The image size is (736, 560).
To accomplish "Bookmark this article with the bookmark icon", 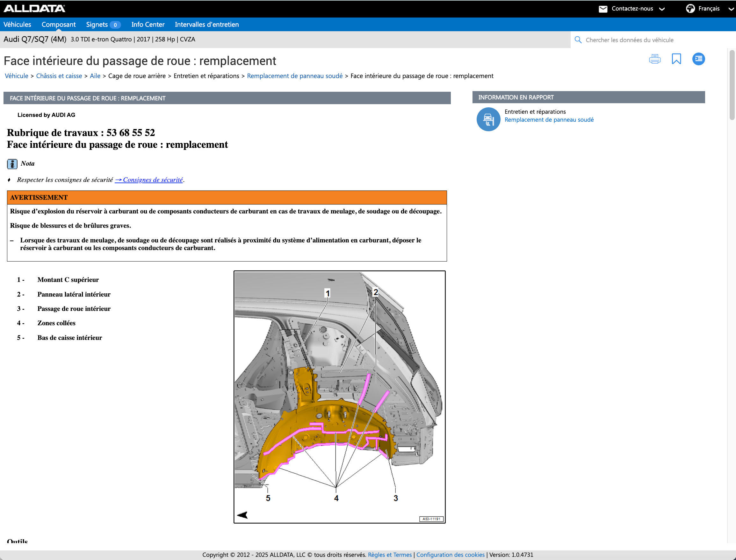I will tap(676, 59).
